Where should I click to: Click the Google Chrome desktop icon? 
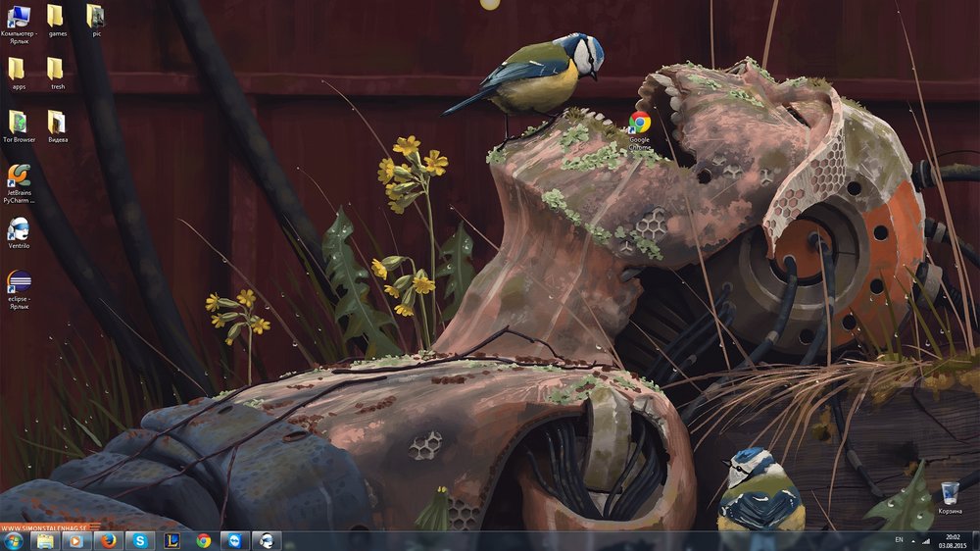[x=640, y=123]
